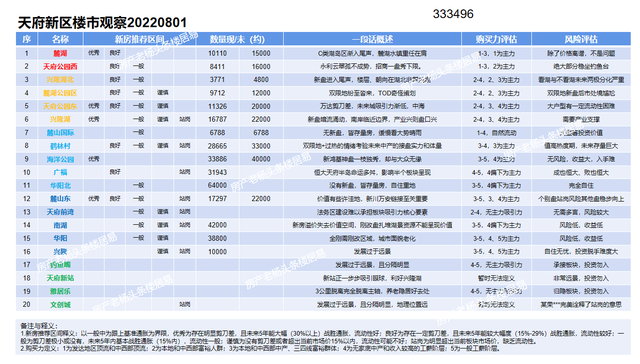Select the 鹤林村 name cell
This screenshot has width=640, height=364.
pos(60,146)
